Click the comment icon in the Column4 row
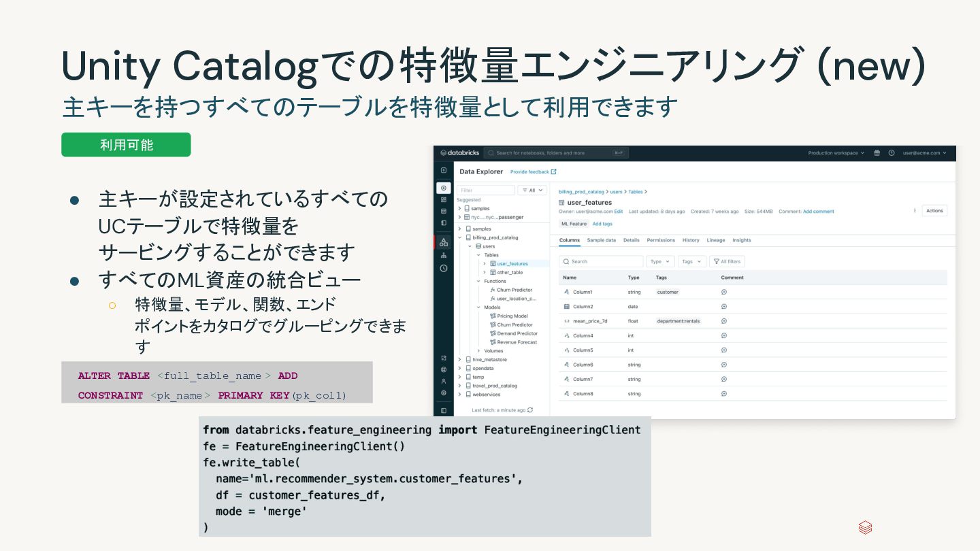 point(724,335)
